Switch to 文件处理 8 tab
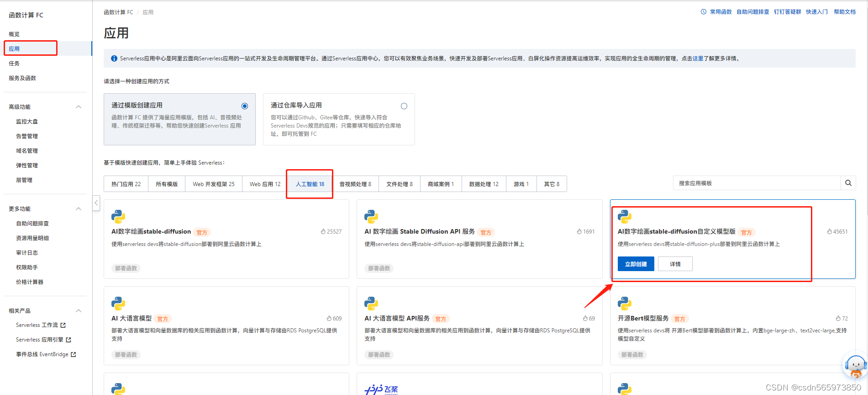 tap(400, 184)
